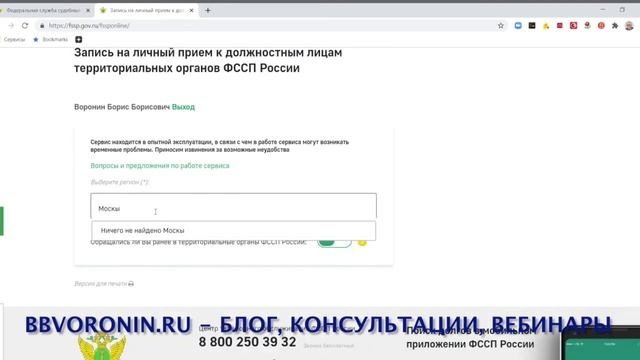Click the green tab on left page edge
This screenshot has height=360, width=640.
(x=2, y=221)
